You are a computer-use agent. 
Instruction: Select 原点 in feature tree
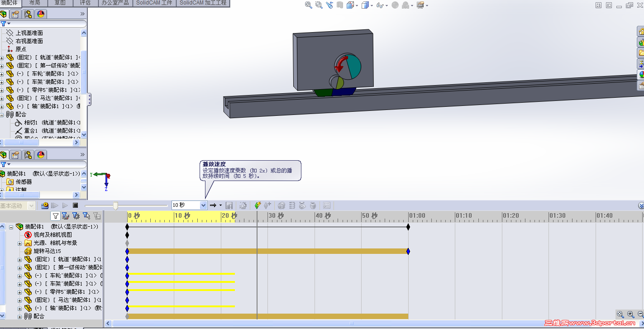pos(21,49)
